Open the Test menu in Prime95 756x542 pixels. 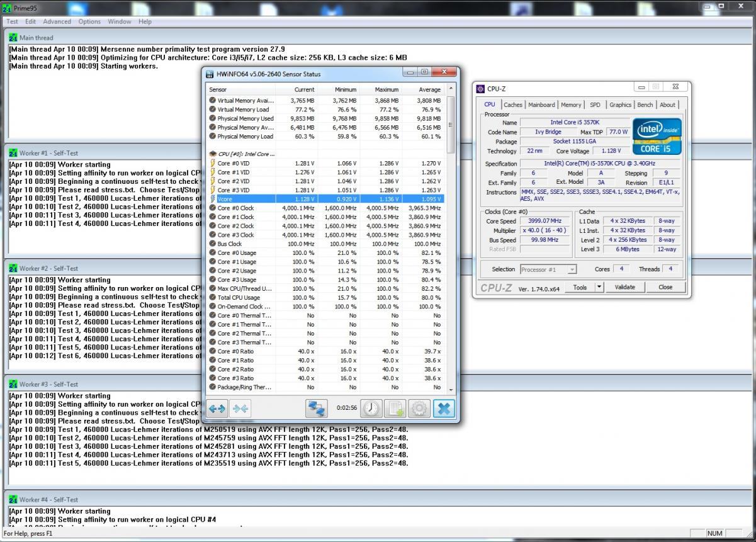12,21
